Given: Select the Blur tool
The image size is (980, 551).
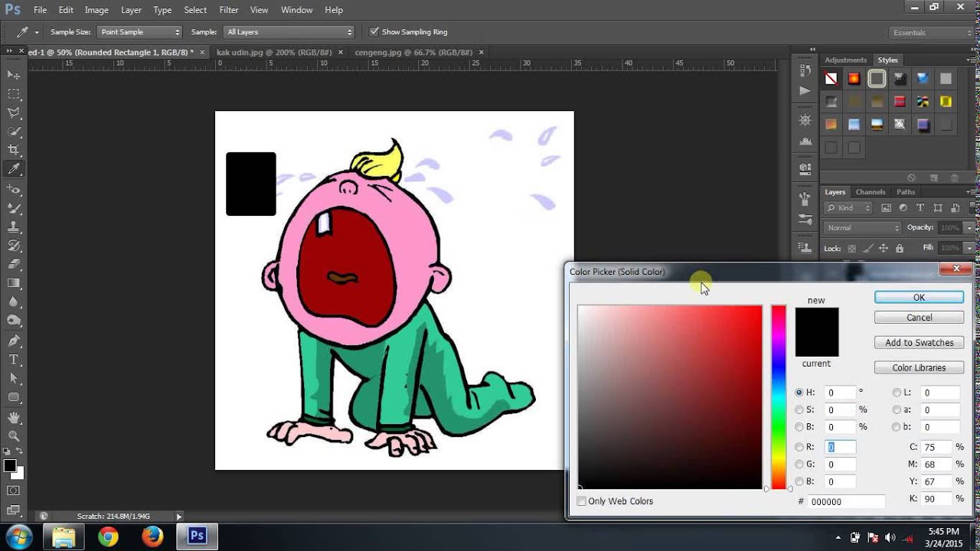Looking at the screenshot, I should tap(14, 302).
